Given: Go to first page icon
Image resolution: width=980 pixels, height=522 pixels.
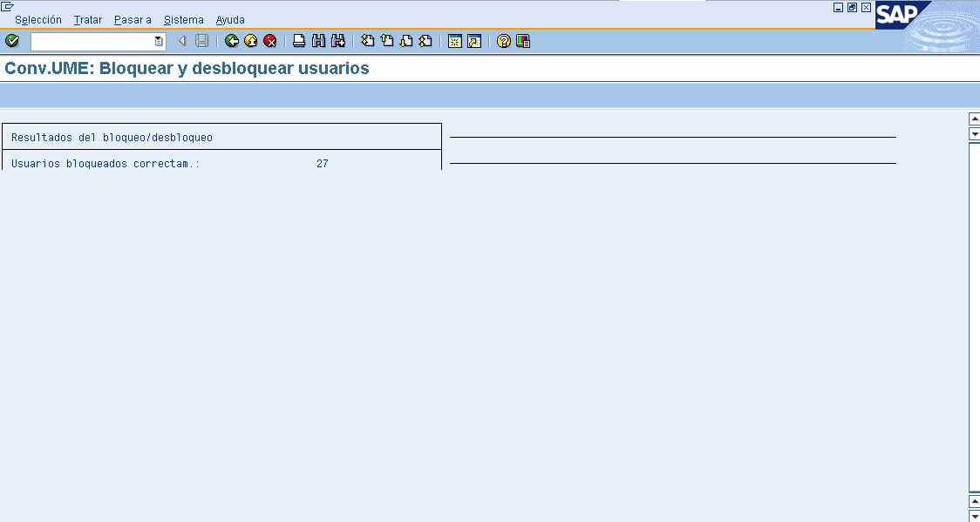Looking at the screenshot, I should [x=368, y=41].
